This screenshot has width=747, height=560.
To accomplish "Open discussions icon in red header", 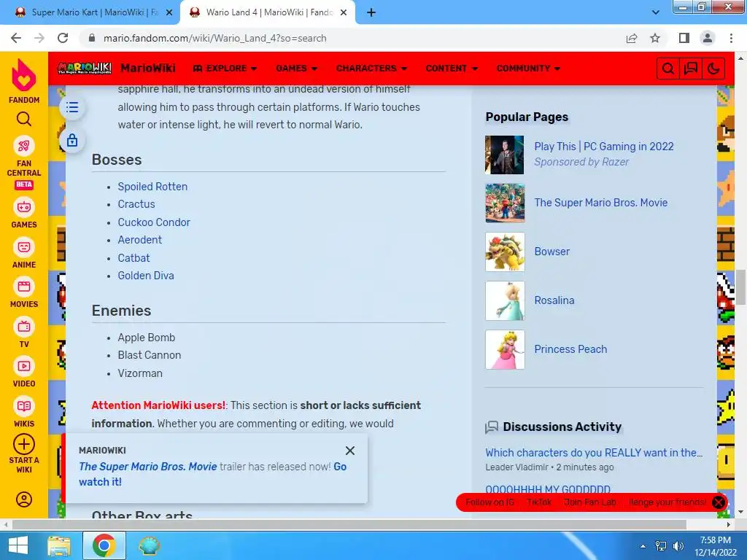I will pyautogui.click(x=691, y=69).
